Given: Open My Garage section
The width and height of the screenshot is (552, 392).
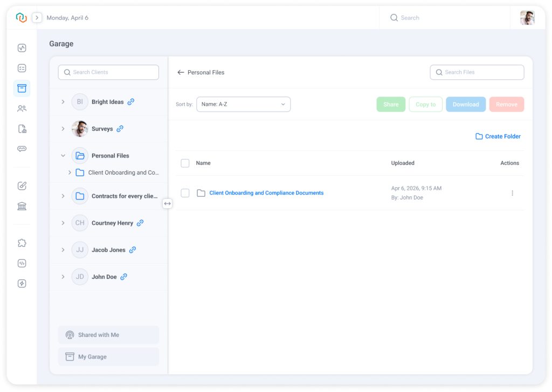Looking at the screenshot, I should [x=108, y=357].
